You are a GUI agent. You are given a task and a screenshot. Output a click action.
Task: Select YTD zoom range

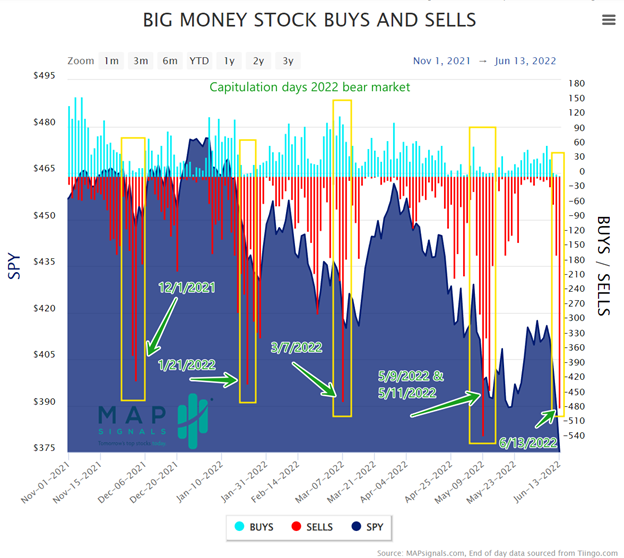point(200,61)
